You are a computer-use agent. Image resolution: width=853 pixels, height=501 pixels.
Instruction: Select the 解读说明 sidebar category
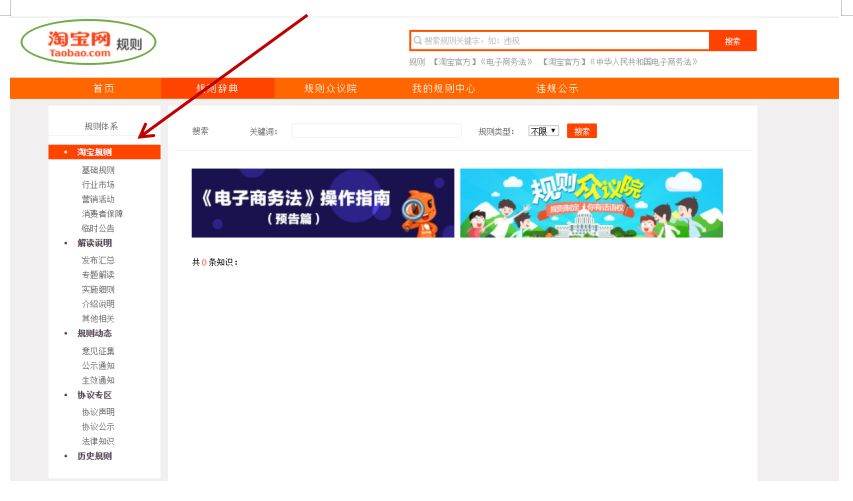tap(95, 243)
